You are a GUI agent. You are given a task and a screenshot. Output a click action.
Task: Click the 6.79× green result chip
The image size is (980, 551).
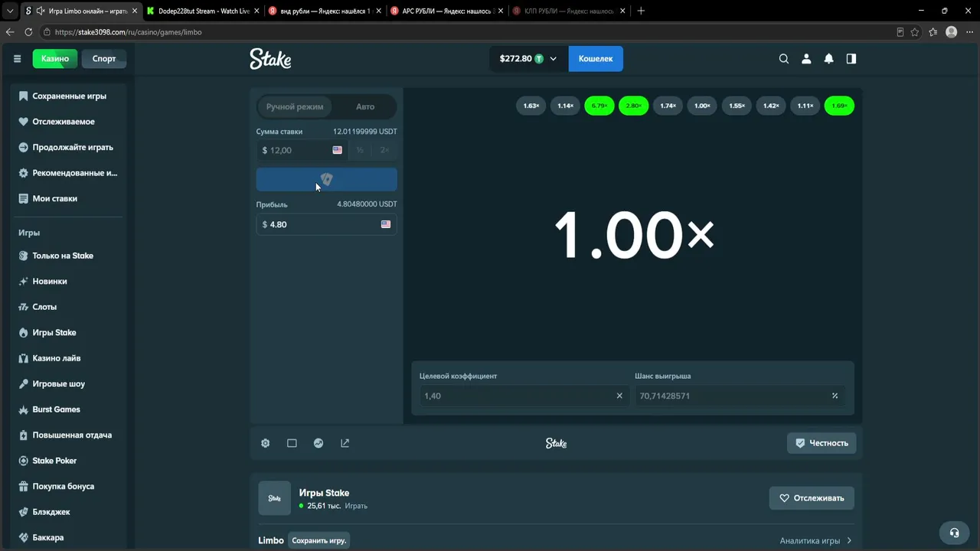(599, 106)
